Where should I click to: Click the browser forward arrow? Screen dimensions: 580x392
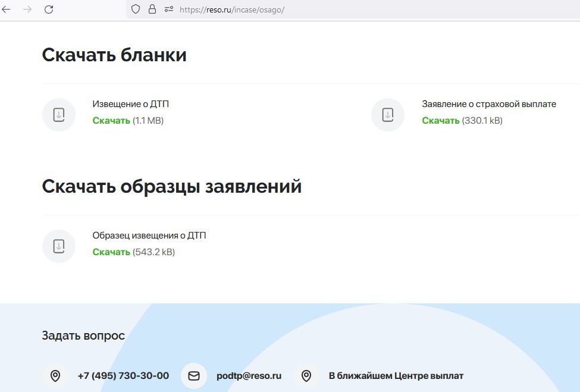tap(27, 10)
